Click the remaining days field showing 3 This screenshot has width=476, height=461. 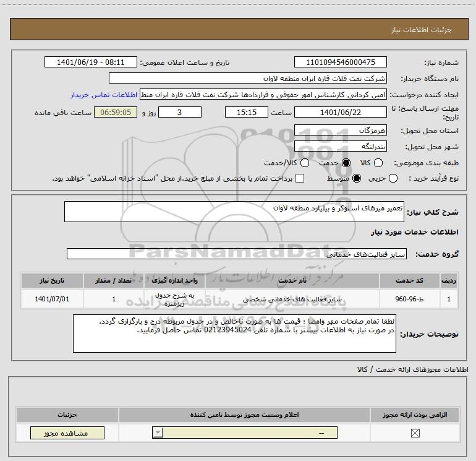tap(180, 112)
